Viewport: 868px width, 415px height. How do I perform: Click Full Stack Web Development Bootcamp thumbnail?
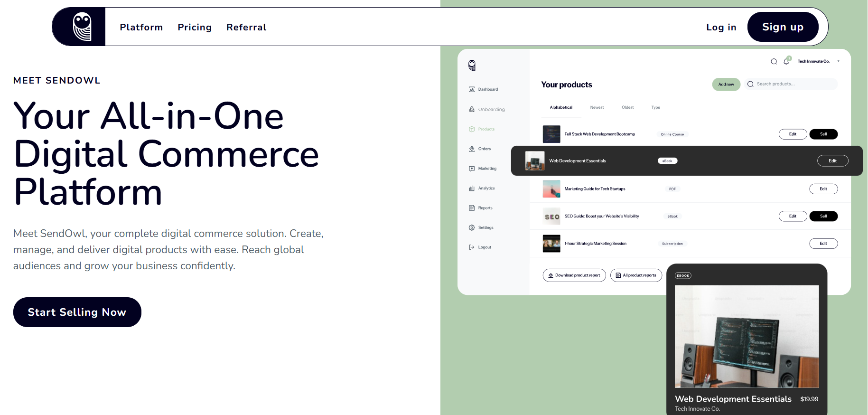(x=551, y=134)
